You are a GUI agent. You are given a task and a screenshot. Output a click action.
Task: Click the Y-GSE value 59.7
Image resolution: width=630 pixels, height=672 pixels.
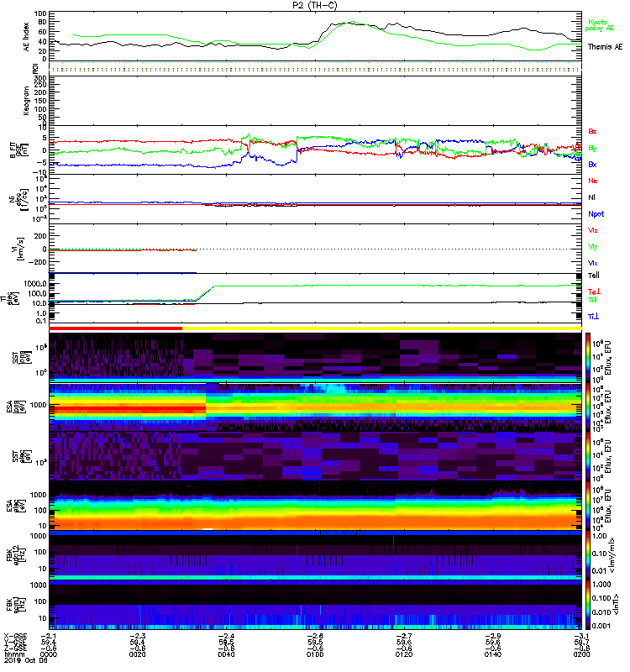pyautogui.click(x=582, y=642)
